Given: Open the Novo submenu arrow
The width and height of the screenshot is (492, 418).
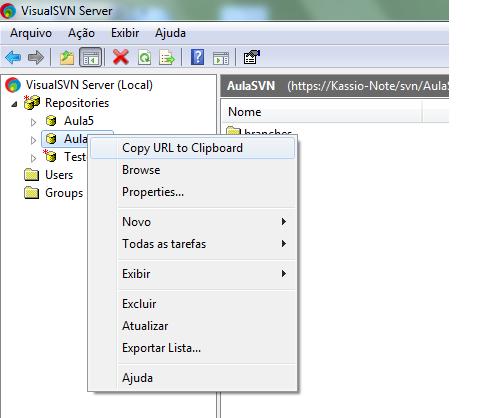Looking at the screenshot, I should pyautogui.click(x=283, y=222).
